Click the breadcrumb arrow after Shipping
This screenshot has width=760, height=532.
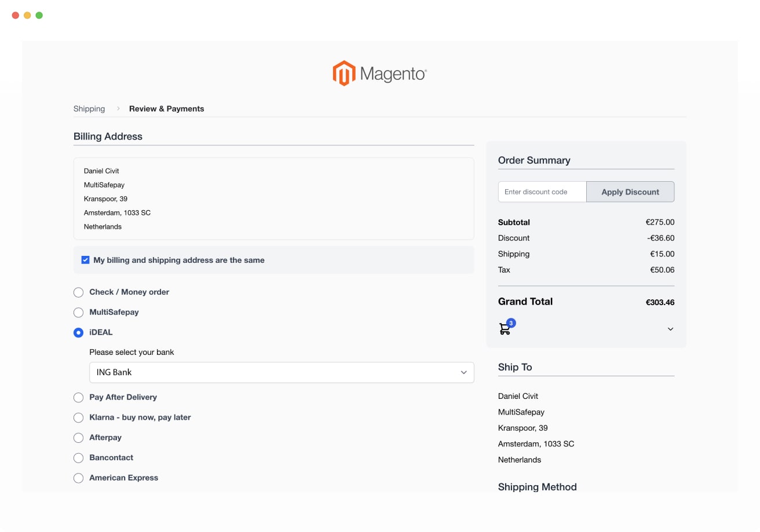(x=118, y=108)
